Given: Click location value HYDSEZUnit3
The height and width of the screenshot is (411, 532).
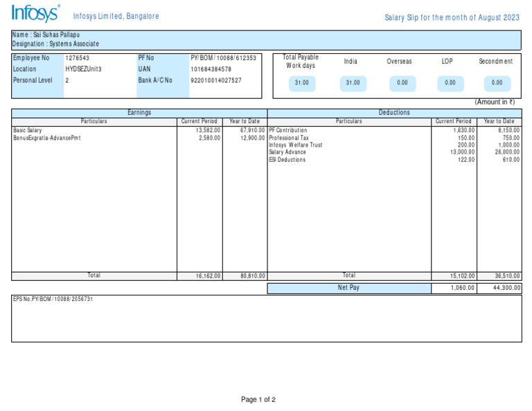Looking at the screenshot, I should pos(83,69).
